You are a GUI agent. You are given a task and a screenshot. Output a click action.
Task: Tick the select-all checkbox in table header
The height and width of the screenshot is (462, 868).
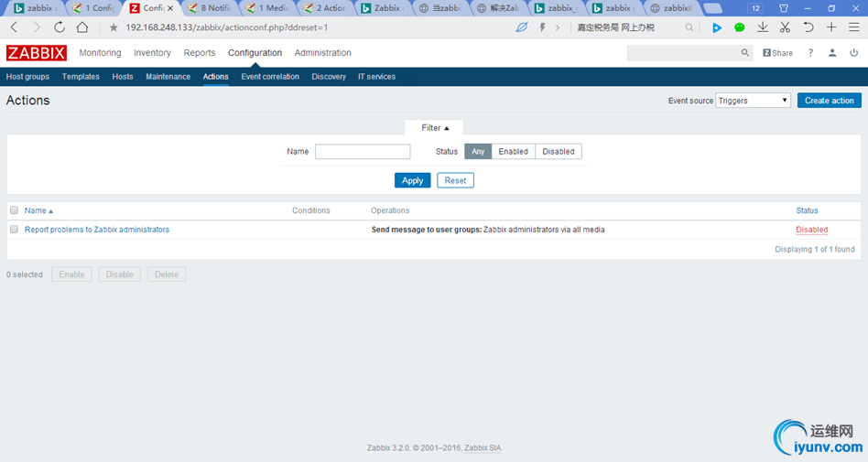click(14, 210)
